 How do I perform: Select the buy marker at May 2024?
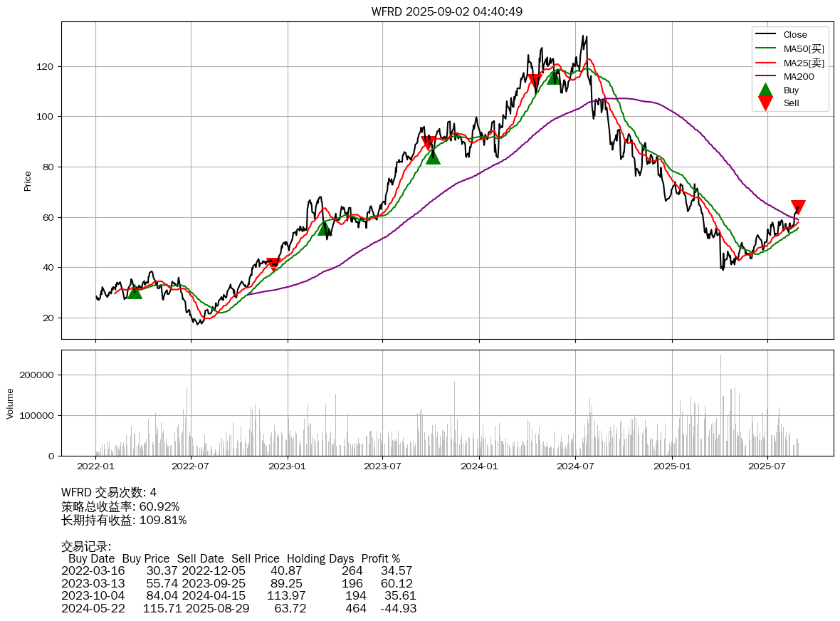554,77
